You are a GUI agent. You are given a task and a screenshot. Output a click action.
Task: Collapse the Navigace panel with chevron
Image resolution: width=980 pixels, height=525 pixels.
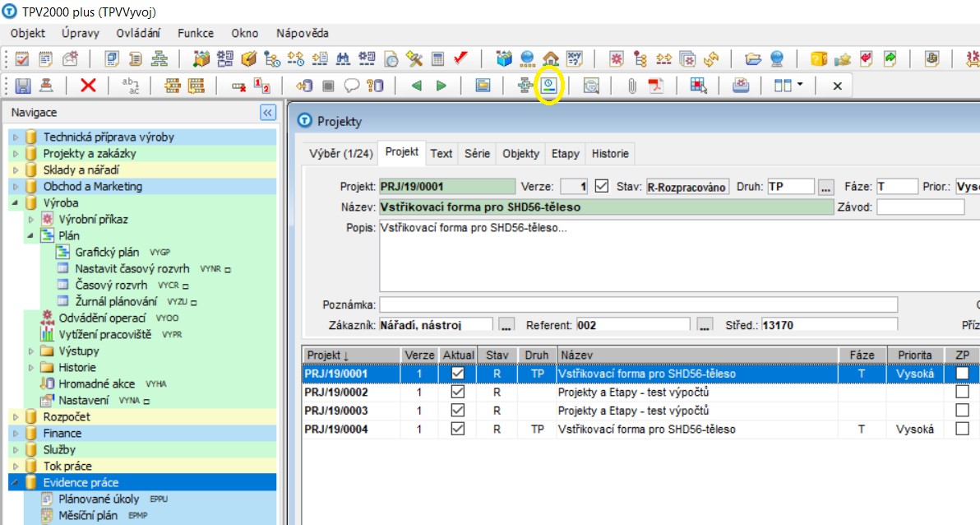coord(267,113)
